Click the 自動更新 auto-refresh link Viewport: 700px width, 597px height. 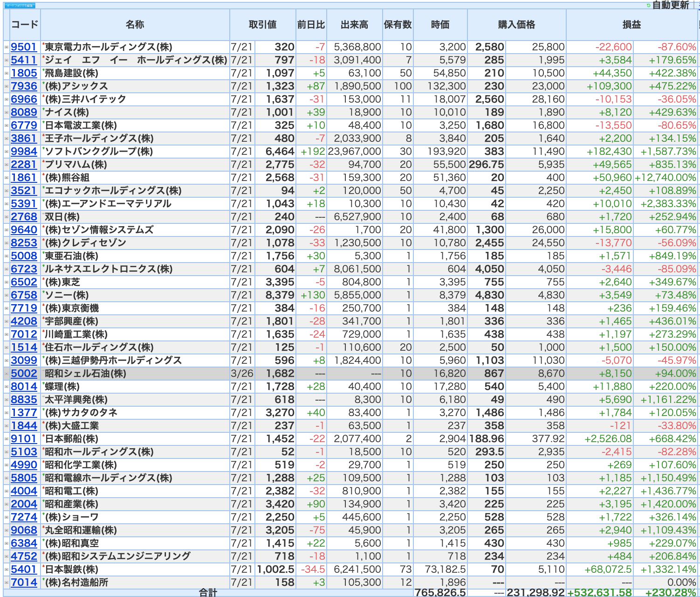pyautogui.click(x=671, y=5)
